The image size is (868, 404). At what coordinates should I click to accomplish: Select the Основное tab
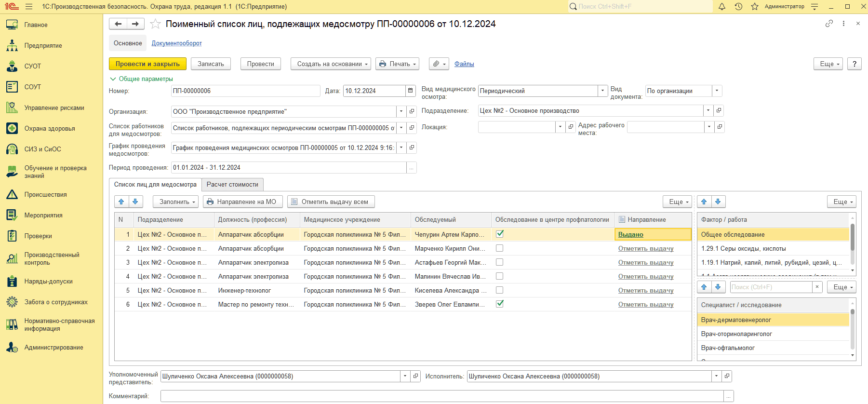click(128, 43)
